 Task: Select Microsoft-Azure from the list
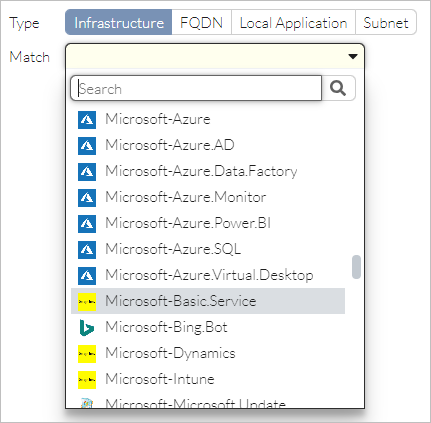click(x=208, y=119)
